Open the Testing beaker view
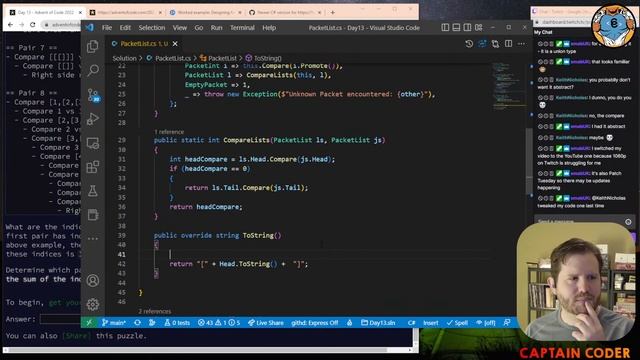Image resolution: width=640 pixels, height=360 pixels. [x=93, y=191]
